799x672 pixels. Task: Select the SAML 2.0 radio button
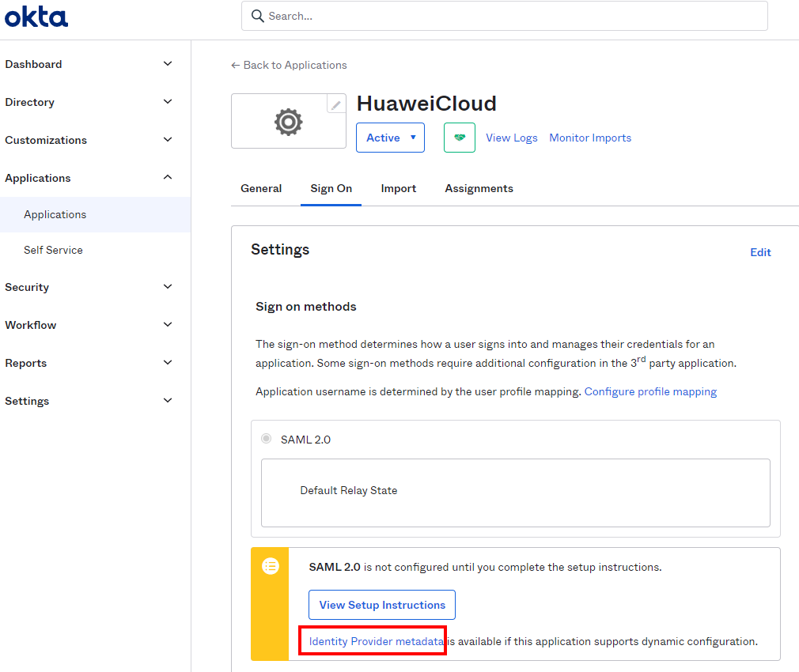[266, 438]
